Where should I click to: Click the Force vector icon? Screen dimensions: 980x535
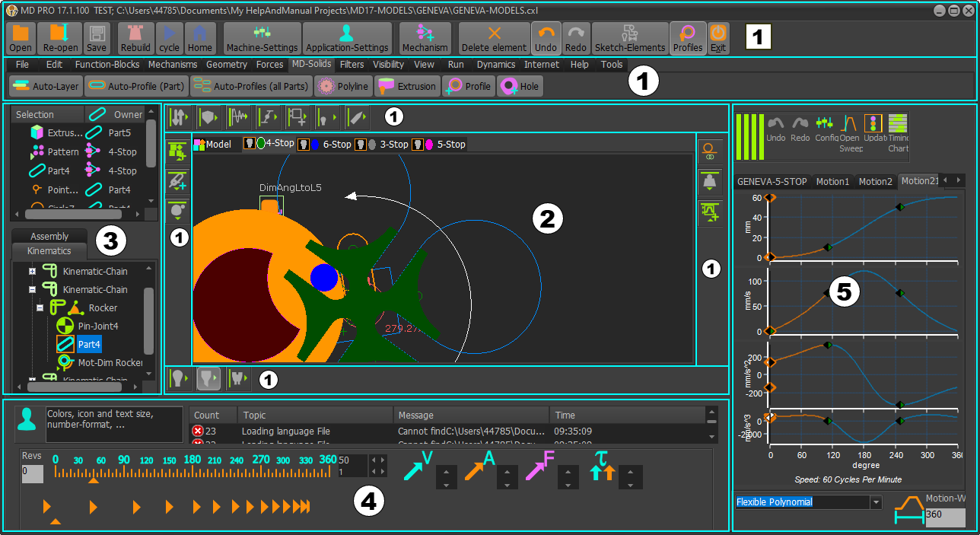(x=539, y=464)
